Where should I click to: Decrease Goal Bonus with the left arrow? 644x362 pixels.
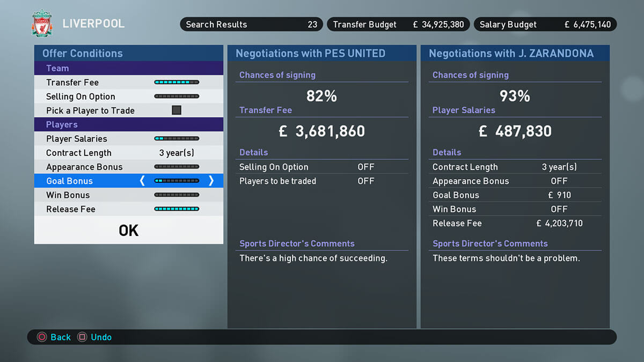[x=142, y=181]
